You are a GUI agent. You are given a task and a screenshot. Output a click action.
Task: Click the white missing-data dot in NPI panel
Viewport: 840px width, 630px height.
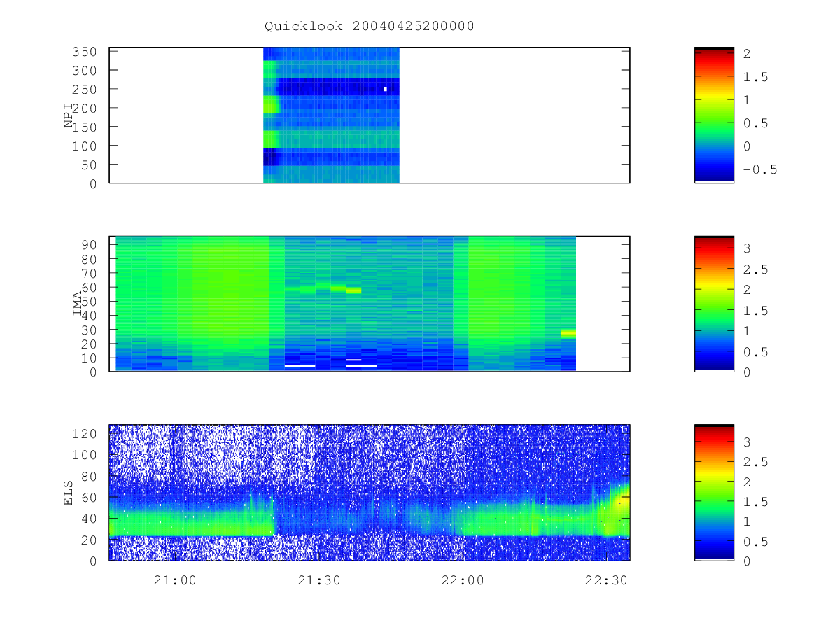386,89
